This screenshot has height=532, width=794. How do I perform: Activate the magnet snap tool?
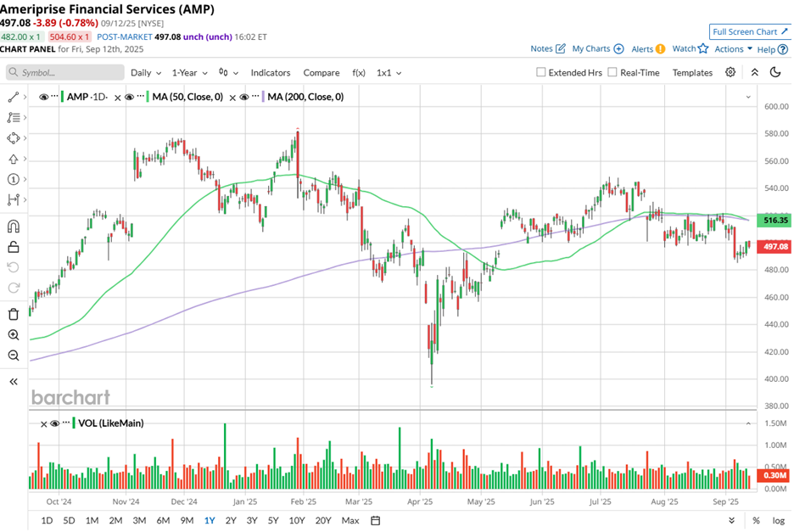tap(14, 226)
